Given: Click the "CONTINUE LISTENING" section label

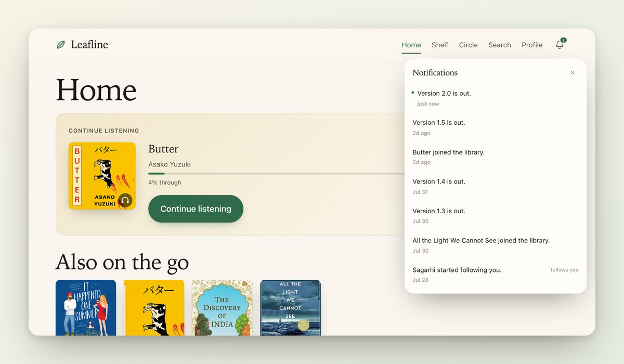Looking at the screenshot, I should pyautogui.click(x=104, y=131).
